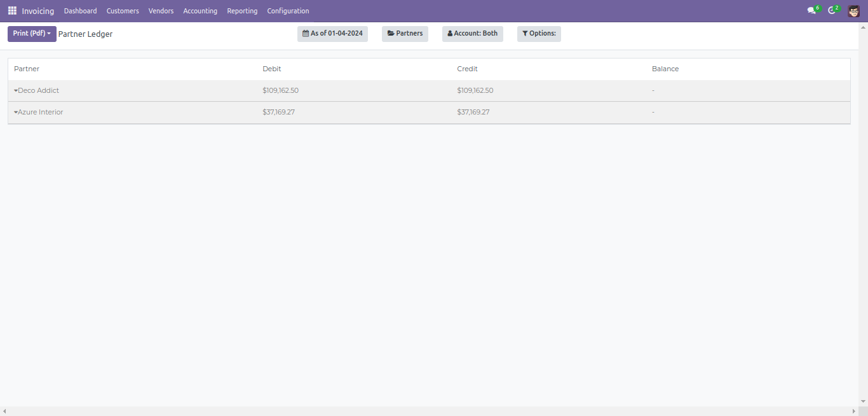Open the activities clock icon
Image resolution: width=868 pixels, height=416 pixels.
click(832, 11)
